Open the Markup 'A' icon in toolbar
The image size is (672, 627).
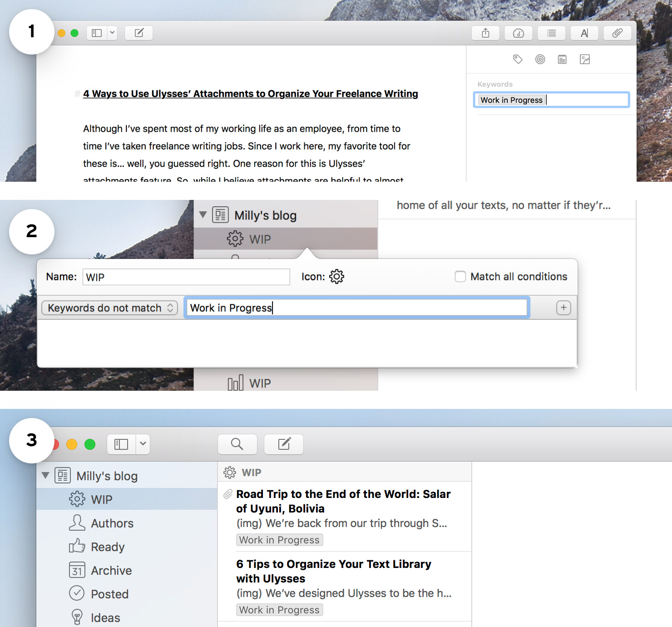pyautogui.click(x=584, y=33)
